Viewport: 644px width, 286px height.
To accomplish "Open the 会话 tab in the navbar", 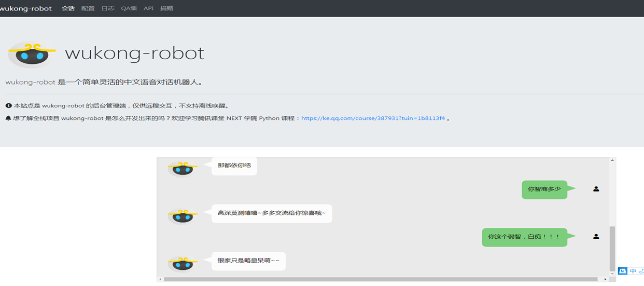I will tap(68, 8).
